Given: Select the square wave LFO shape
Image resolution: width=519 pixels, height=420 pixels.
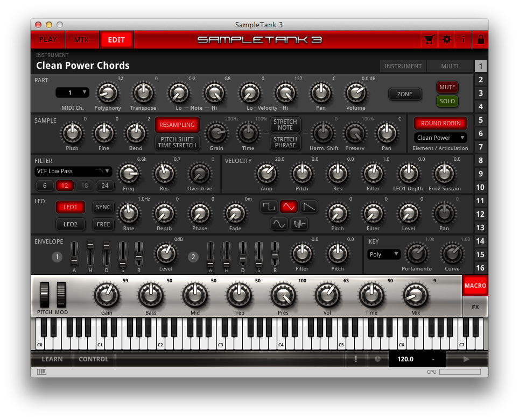Looking at the screenshot, I should [x=269, y=206].
